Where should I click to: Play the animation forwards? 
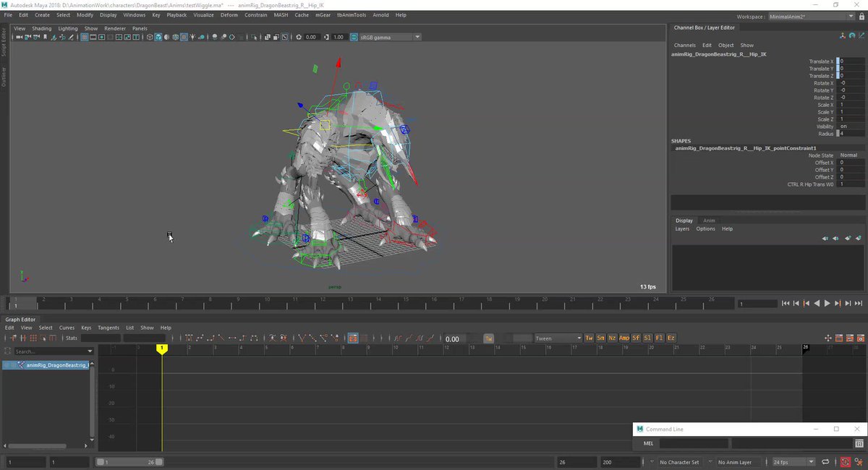coord(827,304)
